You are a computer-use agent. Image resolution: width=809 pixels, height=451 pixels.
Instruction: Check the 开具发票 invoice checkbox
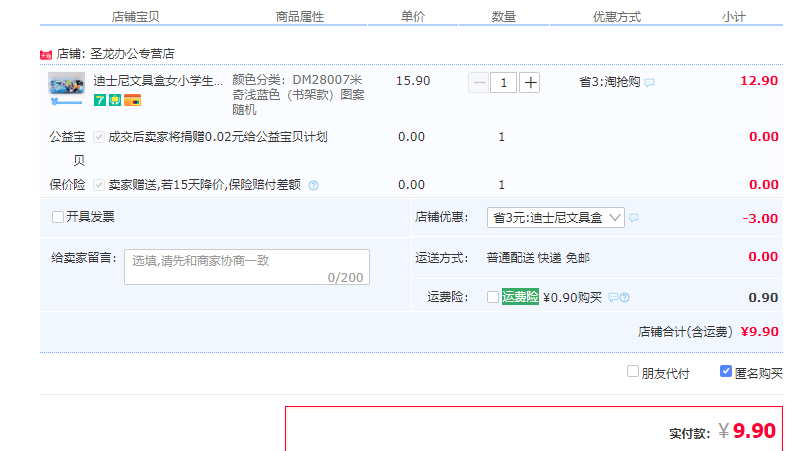point(58,217)
